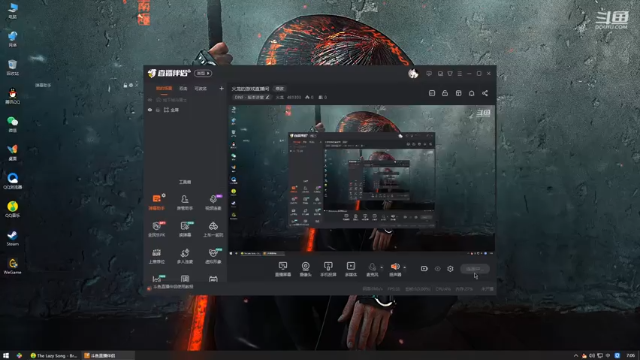Click the start streaming button
Image resolution: width=640 pixels, height=360 pixels.
pos(475,269)
